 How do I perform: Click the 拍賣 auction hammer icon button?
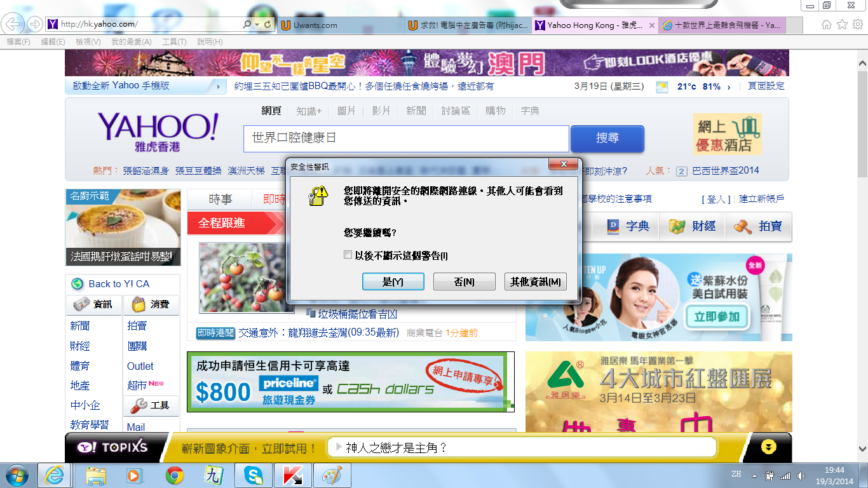(x=757, y=226)
